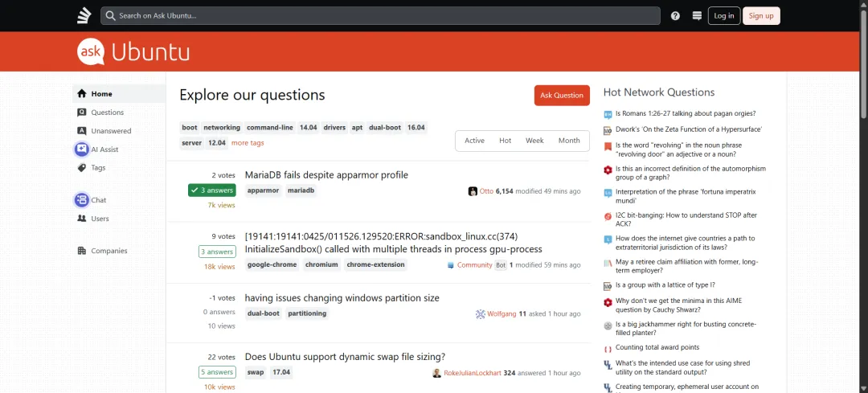Select the 'command-line' tag
The image size is (868, 393).
click(270, 127)
